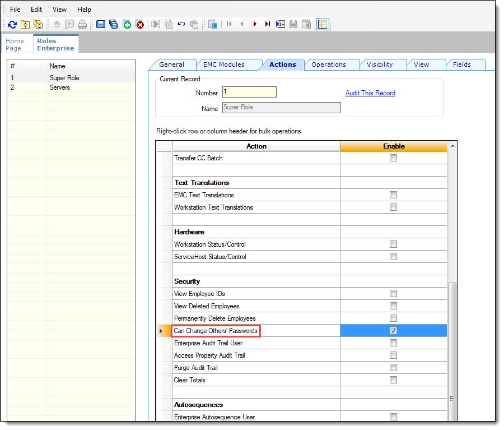This screenshot has height=430, width=504.
Task: Click the double folders with star icon
Action: (x=38, y=24)
